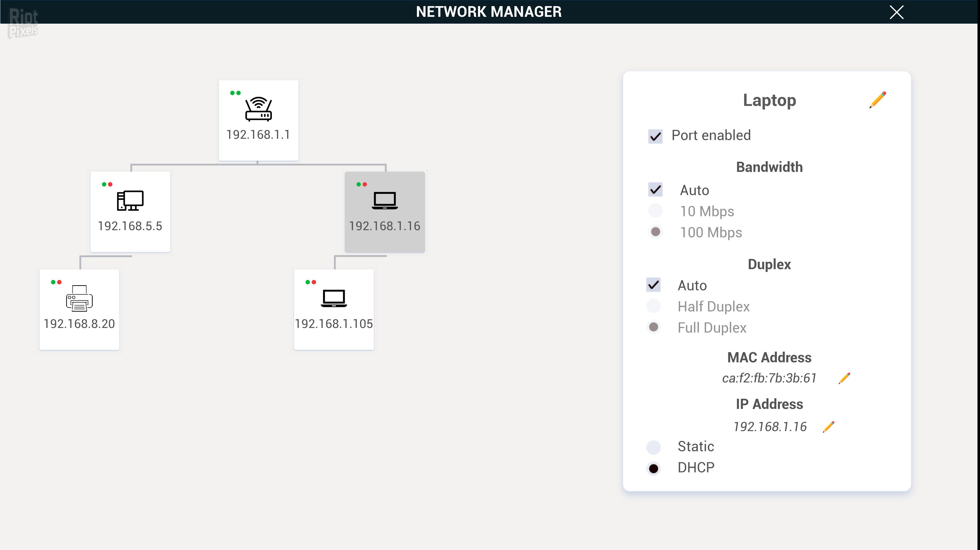
Task: Select Half Duplex mode
Action: (654, 306)
